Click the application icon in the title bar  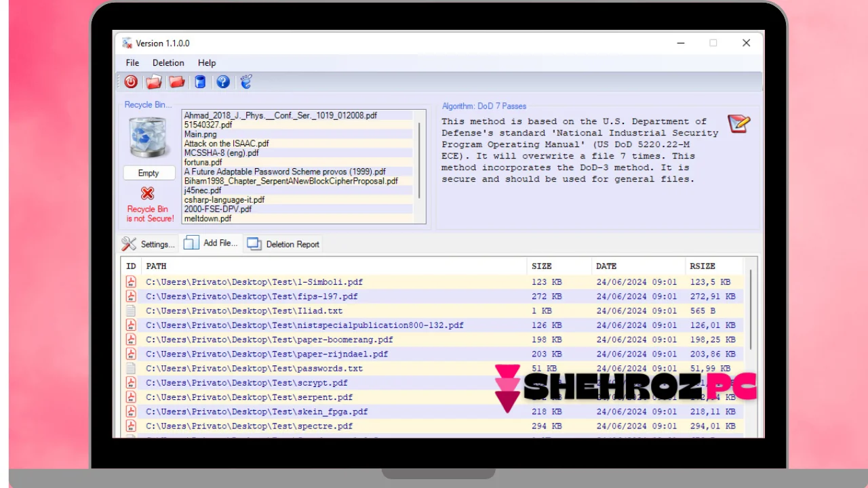[x=127, y=43]
